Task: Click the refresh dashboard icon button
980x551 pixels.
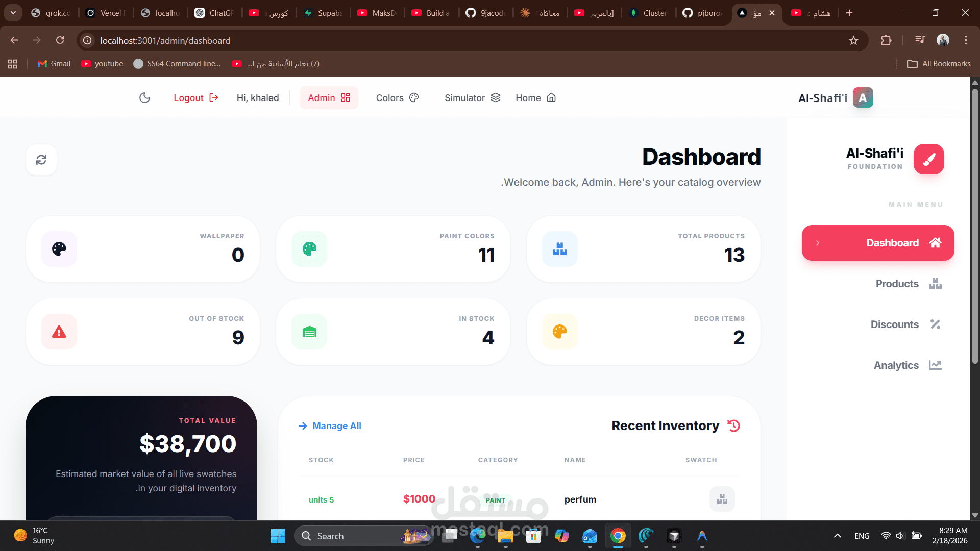Action: pos(41,160)
